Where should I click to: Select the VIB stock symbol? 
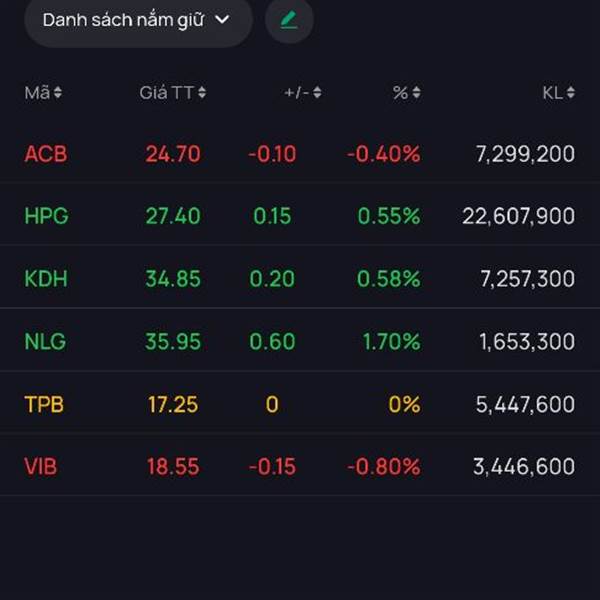(x=41, y=467)
